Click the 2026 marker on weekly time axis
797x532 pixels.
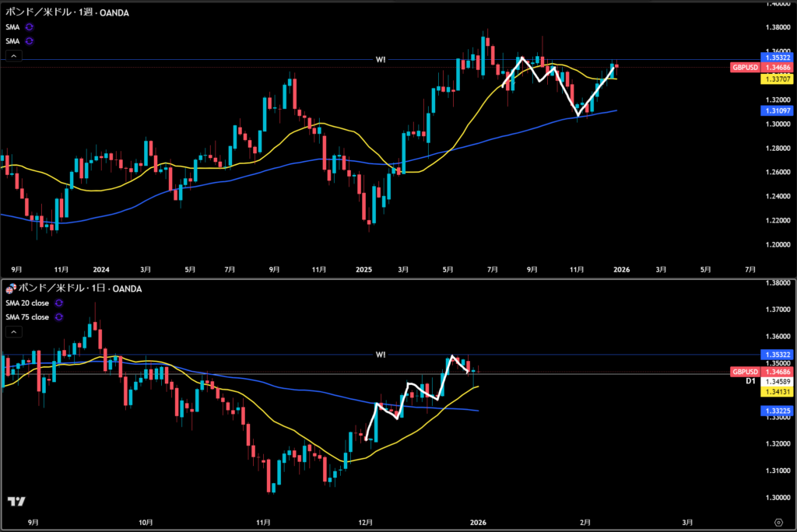pyautogui.click(x=621, y=270)
